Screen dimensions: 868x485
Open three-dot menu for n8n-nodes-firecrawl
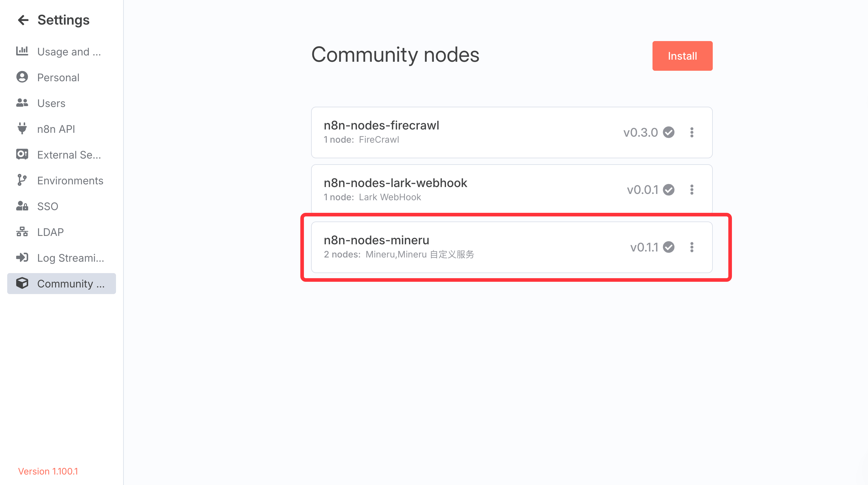coord(692,132)
